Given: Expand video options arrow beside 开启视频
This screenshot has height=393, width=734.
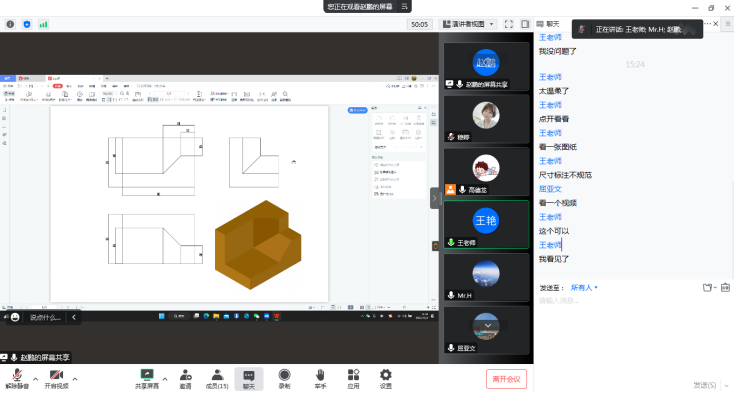Looking at the screenshot, I should click(x=75, y=379).
